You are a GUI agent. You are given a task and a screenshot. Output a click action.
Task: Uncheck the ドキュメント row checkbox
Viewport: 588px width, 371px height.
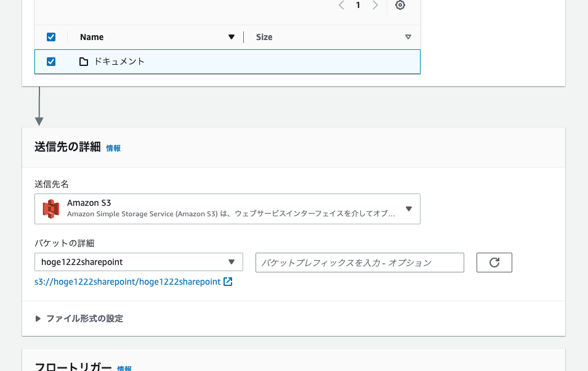51,62
